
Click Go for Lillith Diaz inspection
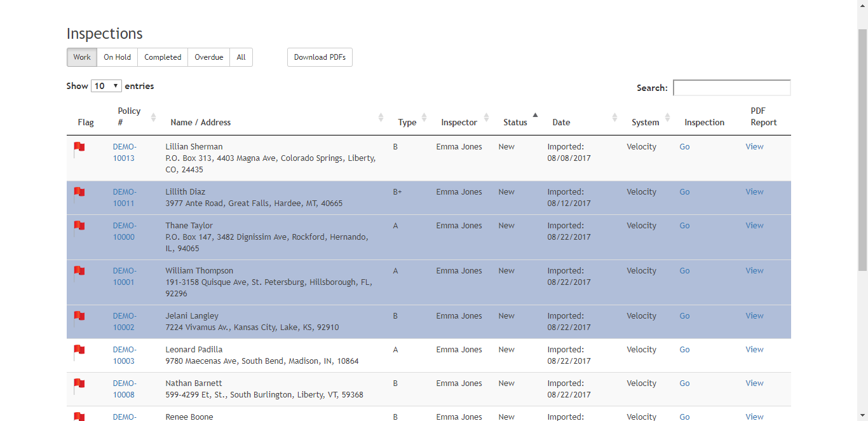tap(684, 192)
